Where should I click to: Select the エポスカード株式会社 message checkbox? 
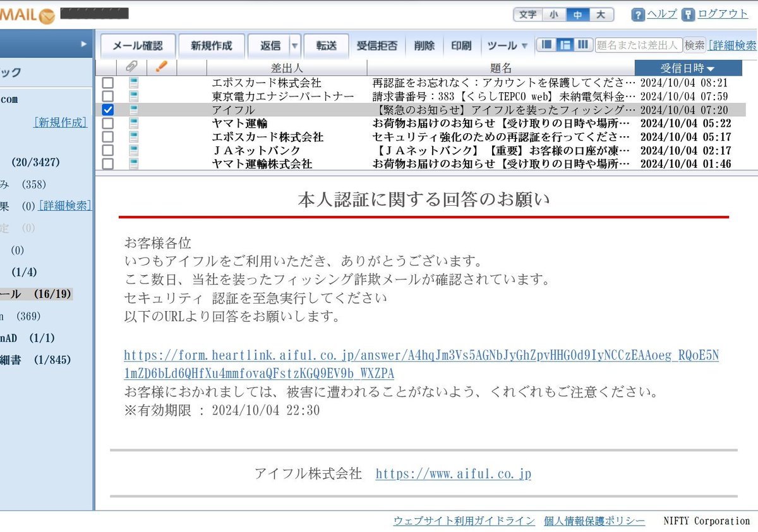107,82
